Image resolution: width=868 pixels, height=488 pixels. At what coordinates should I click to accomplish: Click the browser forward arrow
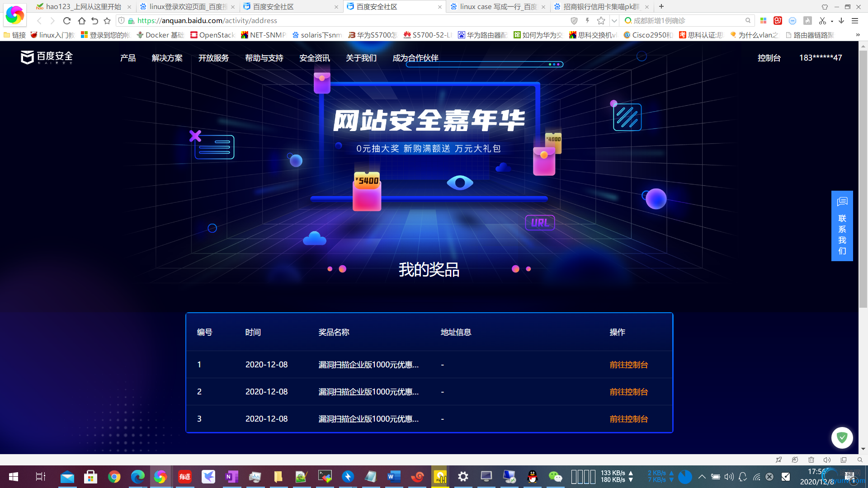click(x=52, y=21)
